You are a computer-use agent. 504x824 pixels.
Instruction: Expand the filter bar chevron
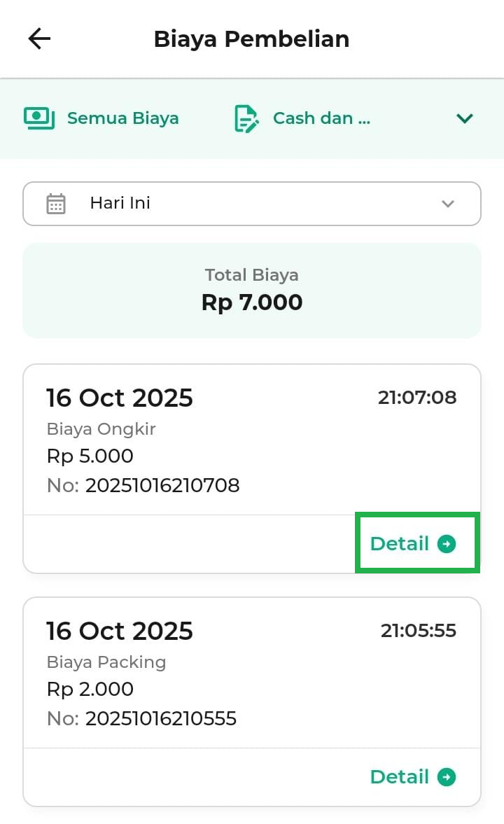pos(465,118)
